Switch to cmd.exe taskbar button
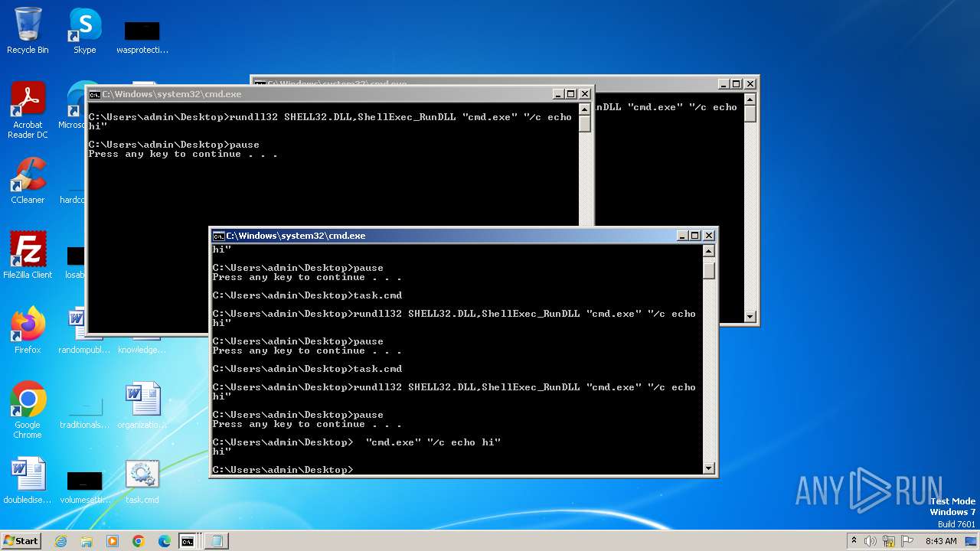980x551 pixels. [189, 541]
